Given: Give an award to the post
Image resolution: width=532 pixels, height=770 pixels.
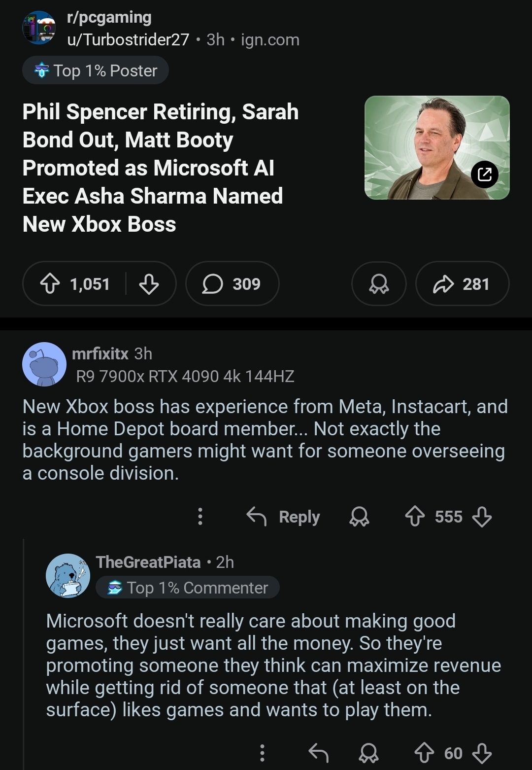Looking at the screenshot, I should (378, 284).
